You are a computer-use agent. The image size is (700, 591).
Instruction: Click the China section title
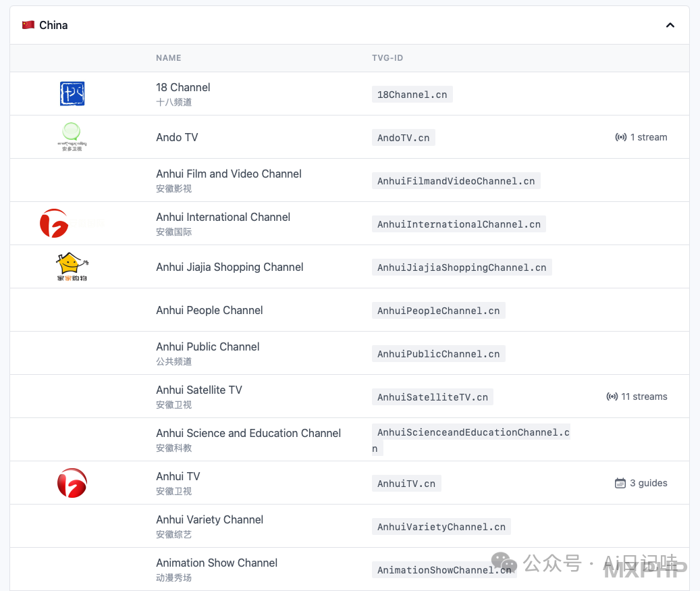pyautogui.click(x=53, y=25)
